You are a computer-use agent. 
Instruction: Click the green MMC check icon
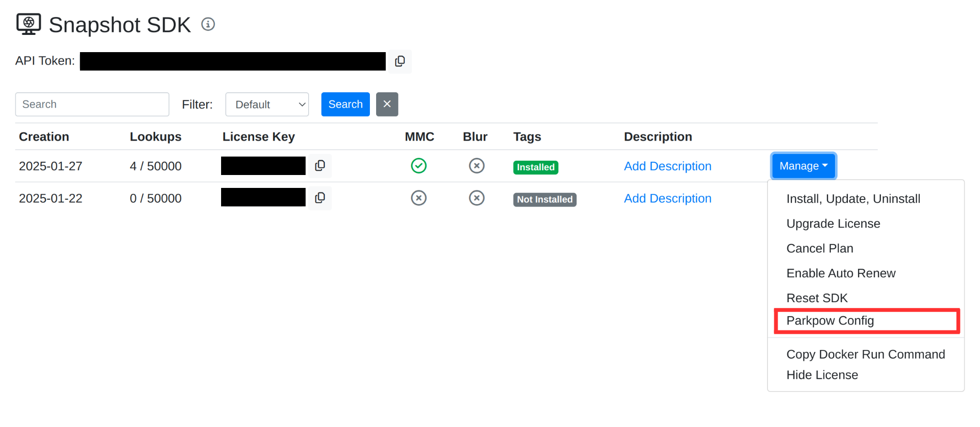(x=419, y=166)
